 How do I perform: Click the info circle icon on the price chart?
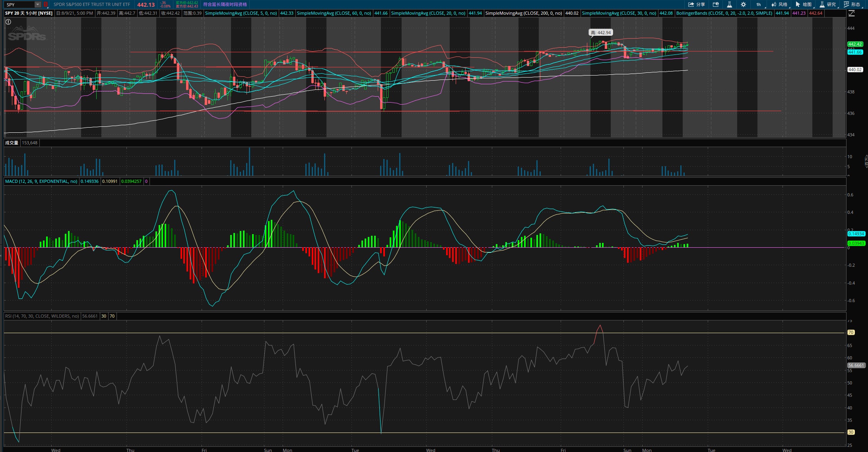tap(8, 22)
